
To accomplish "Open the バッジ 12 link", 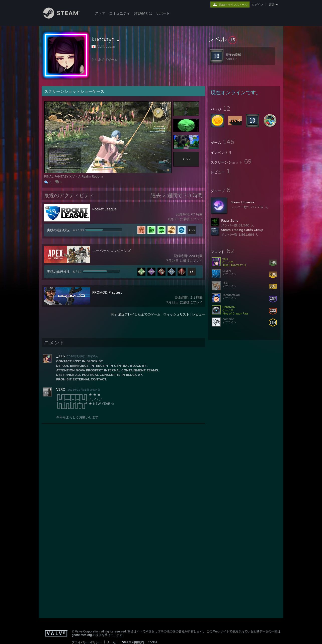I will point(220,109).
